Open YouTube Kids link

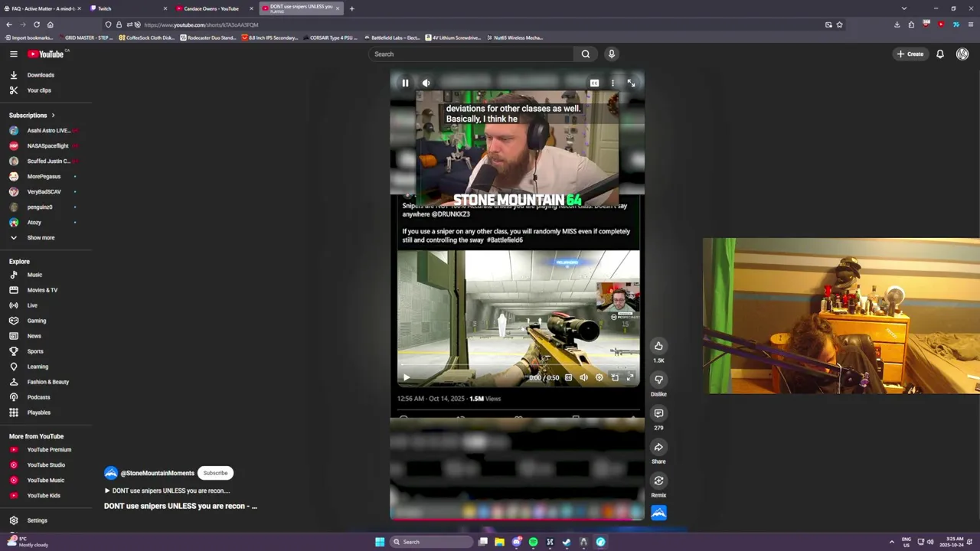pos(44,496)
